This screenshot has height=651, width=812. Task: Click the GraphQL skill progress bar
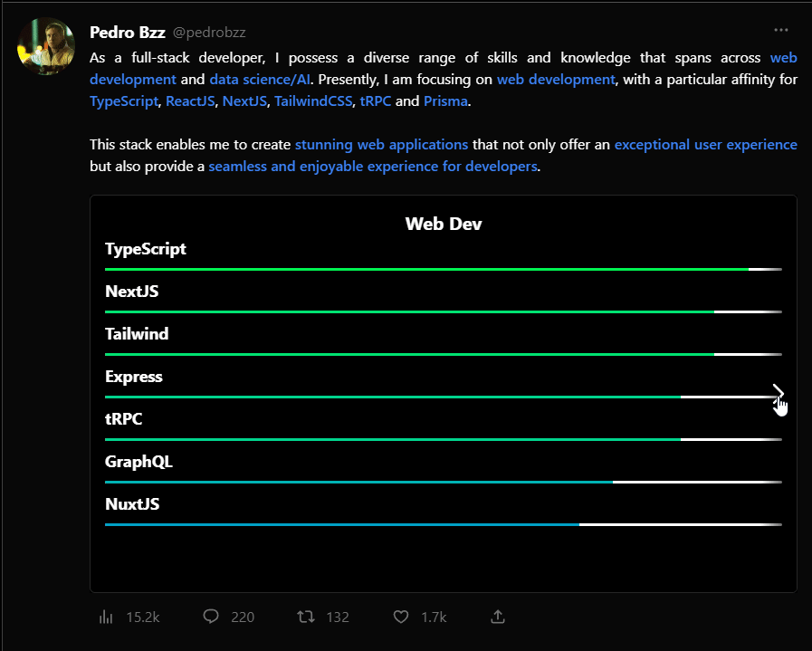(x=444, y=483)
